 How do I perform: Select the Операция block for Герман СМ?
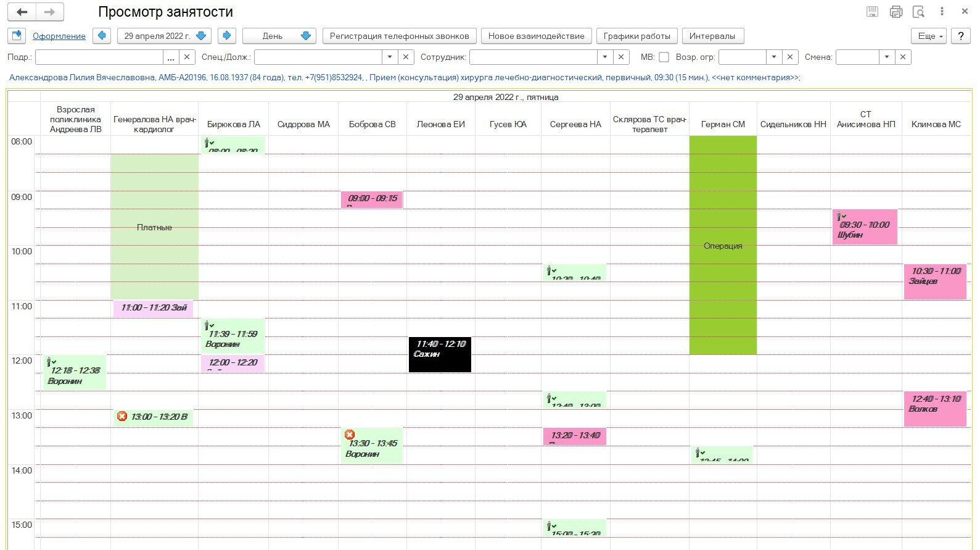pyautogui.click(x=723, y=246)
